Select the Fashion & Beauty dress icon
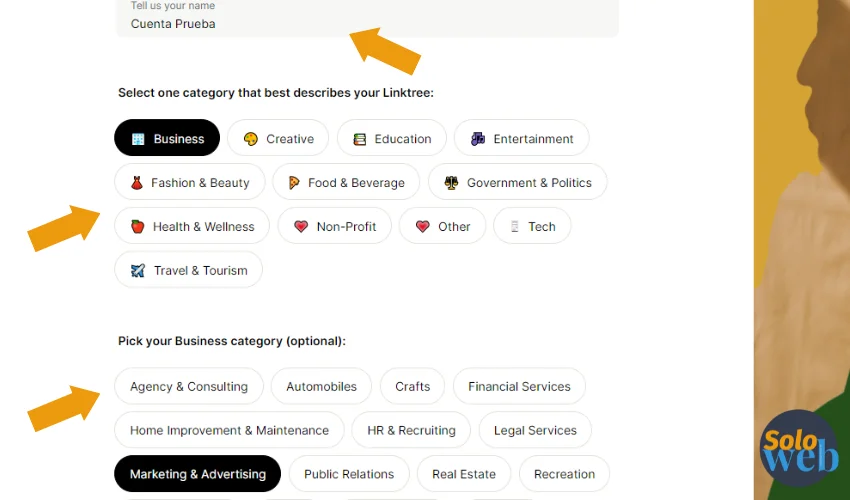Viewport: 850px width, 500px height. (137, 183)
